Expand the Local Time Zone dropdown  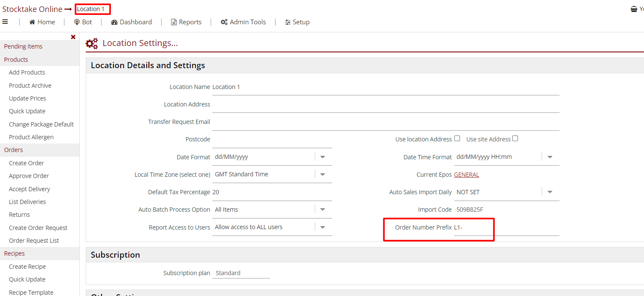[x=322, y=174]
